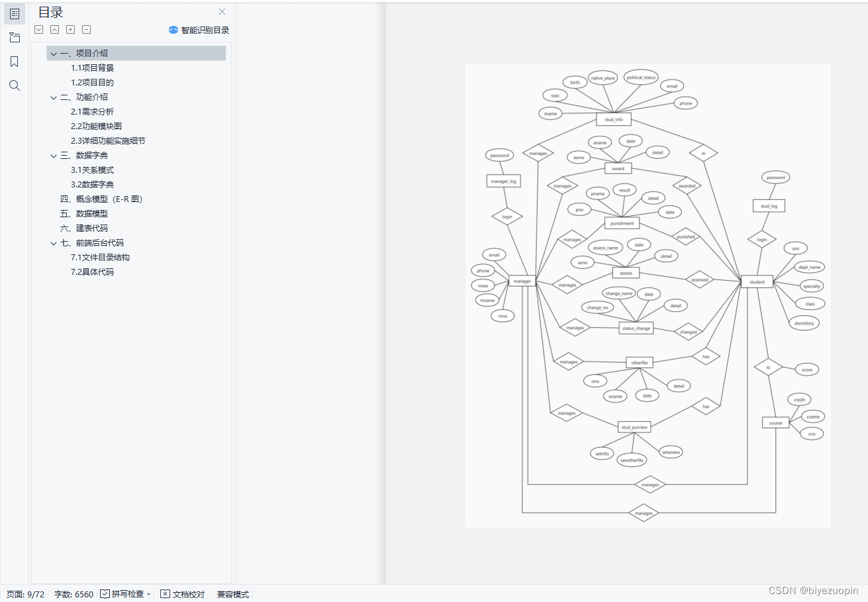Toggle the 拼写检查 spell check checkbox

(105, 594)
